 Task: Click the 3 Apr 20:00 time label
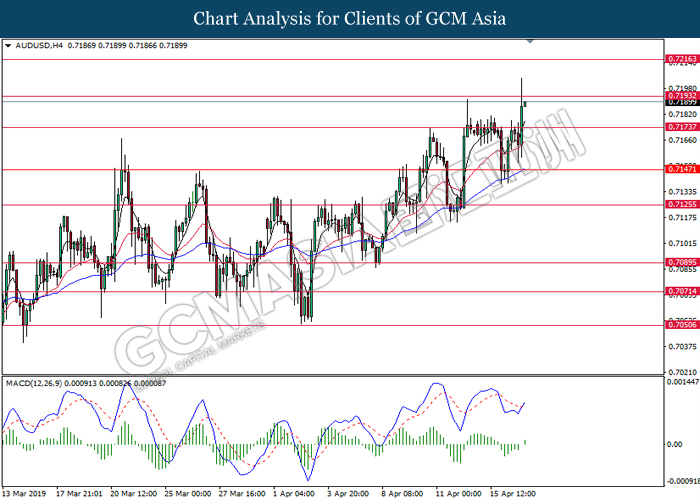pyautogui.click(x=348, y=493)
